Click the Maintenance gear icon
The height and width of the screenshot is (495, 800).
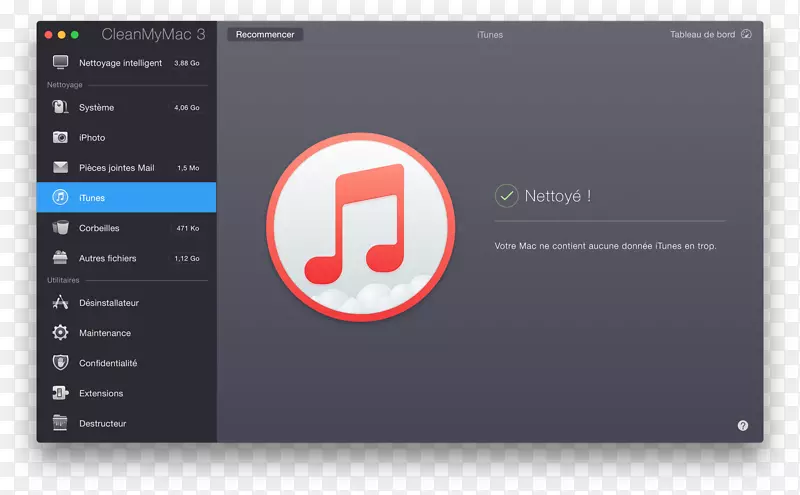(x=60, y=333)
